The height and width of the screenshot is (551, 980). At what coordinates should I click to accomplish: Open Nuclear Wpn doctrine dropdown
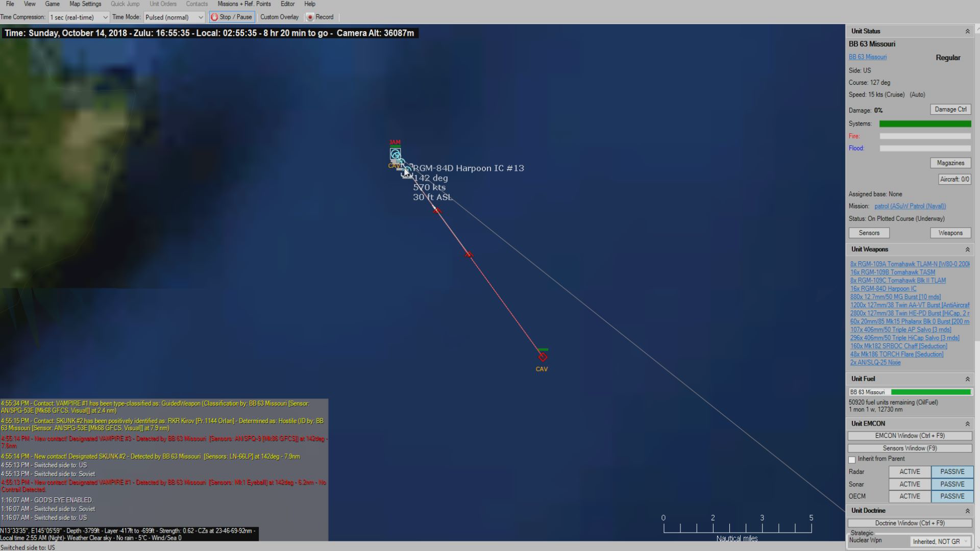(940, 541)
